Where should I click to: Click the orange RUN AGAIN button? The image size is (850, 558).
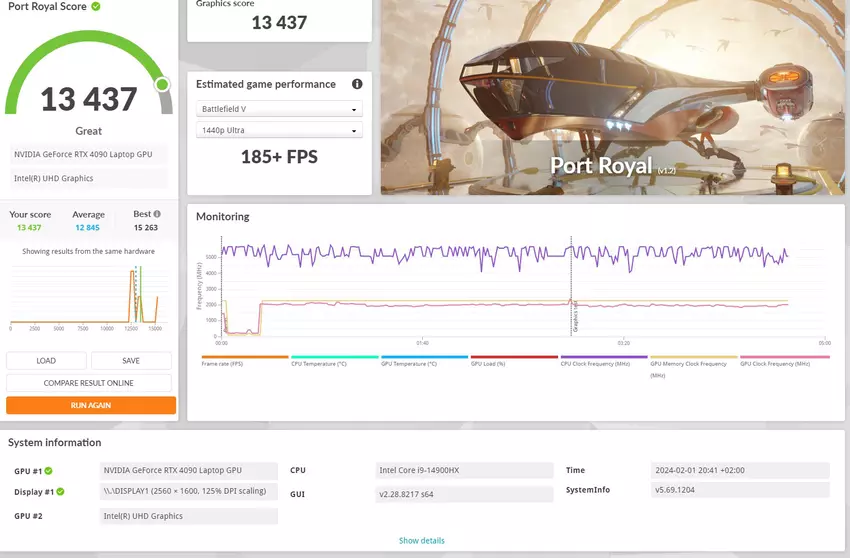point(91,405)
